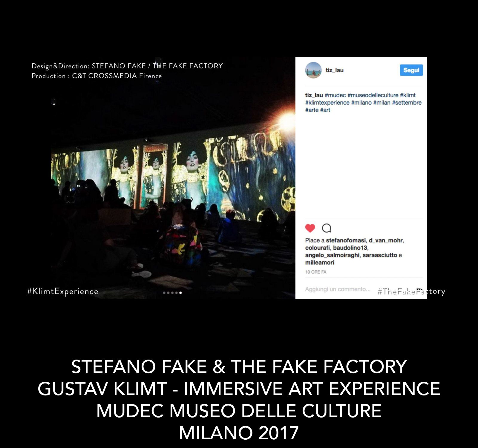Click the tiz_lau profile avatar
The height and width of the screenshot is (448, 478).
(313, 70)
